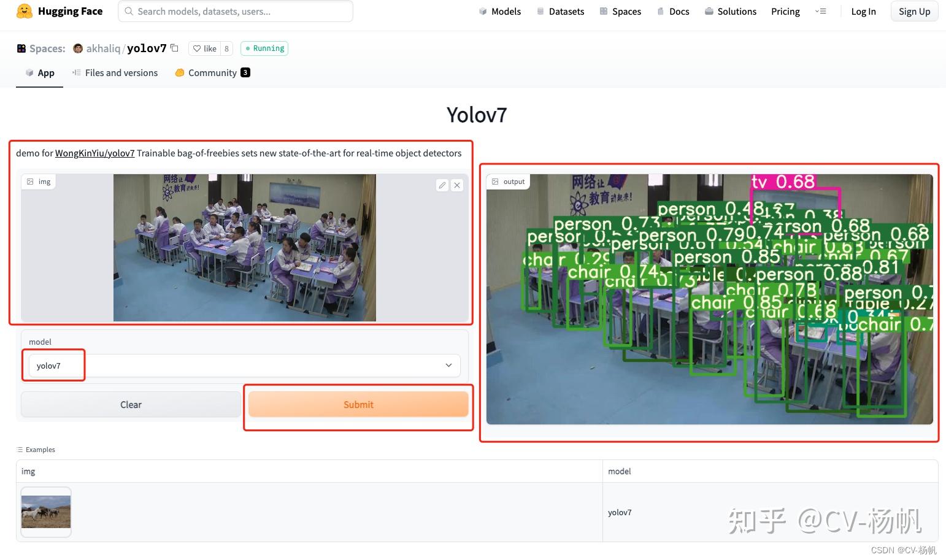Image resolution: width=946 pixels, height=560 pixels.
Task: Click the Community tab notification badge
Action: click(245, 72)
